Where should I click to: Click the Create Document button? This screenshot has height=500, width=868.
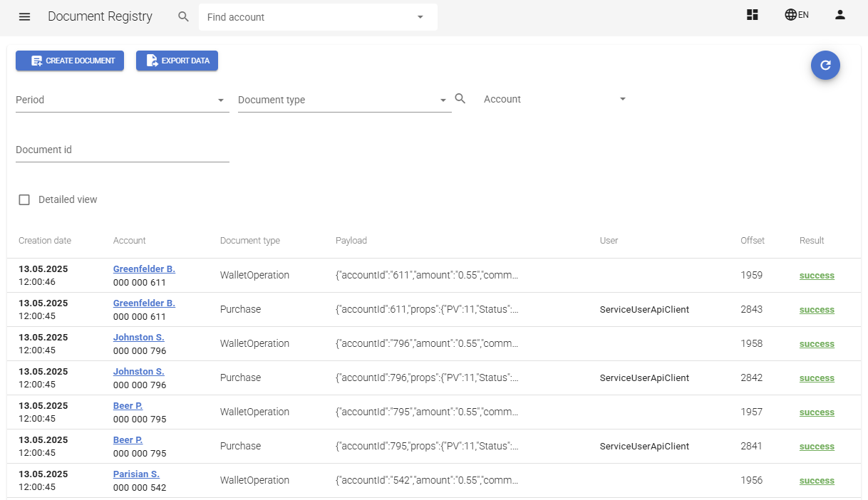[70, 61]
